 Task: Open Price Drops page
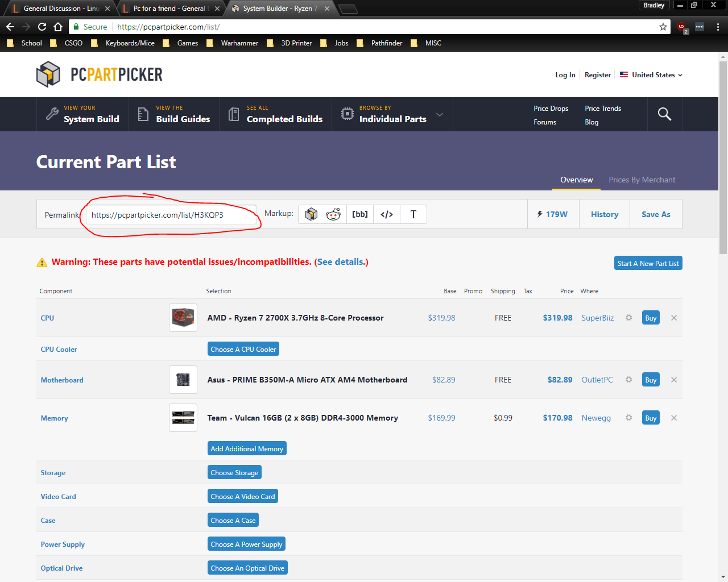point(551,109)
